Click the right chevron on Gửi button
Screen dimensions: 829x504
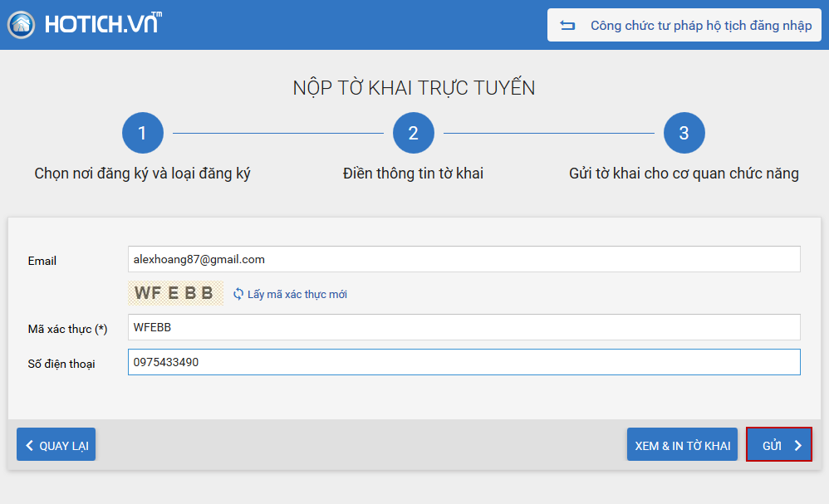(x=797, y=446)
